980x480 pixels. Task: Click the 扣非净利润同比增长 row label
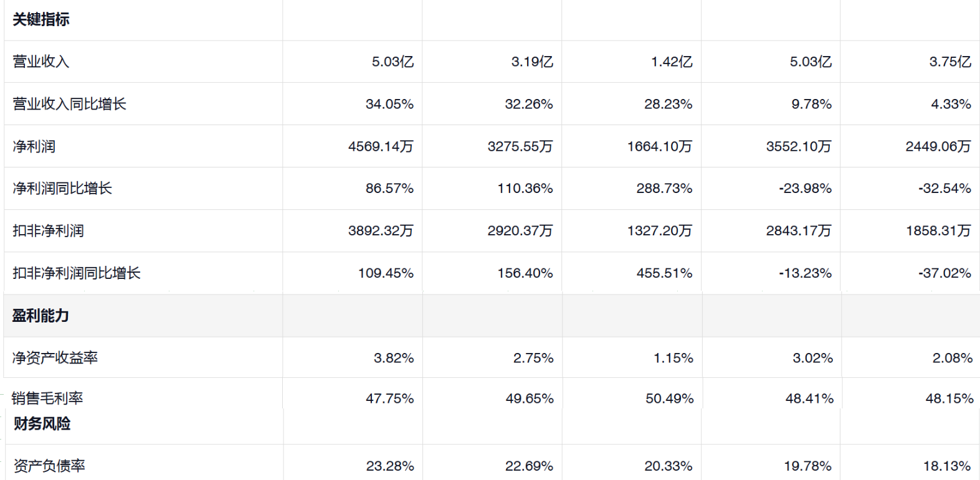click(x=77, y=273)
